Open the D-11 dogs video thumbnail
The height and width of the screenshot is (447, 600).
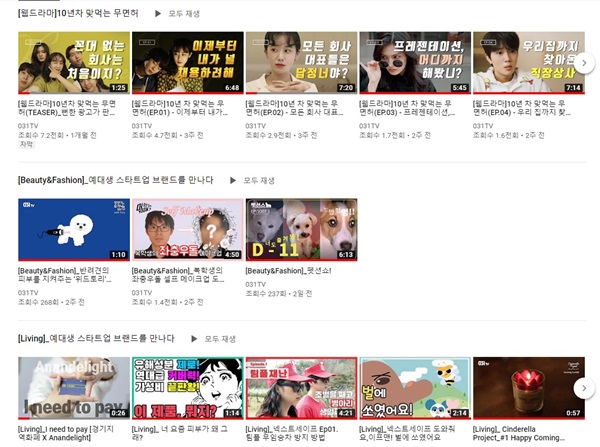[x=300, y=230]
